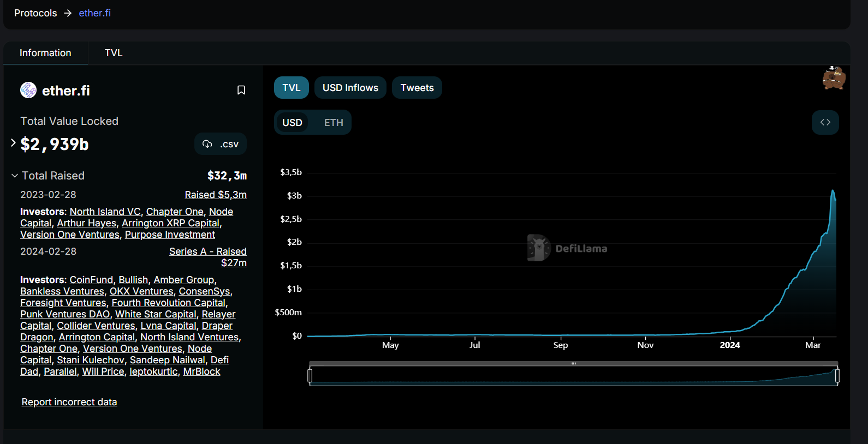Open North Island VC investor link
Image resolution: width=868 pixels, height=444 pixels.
[105, 212]
